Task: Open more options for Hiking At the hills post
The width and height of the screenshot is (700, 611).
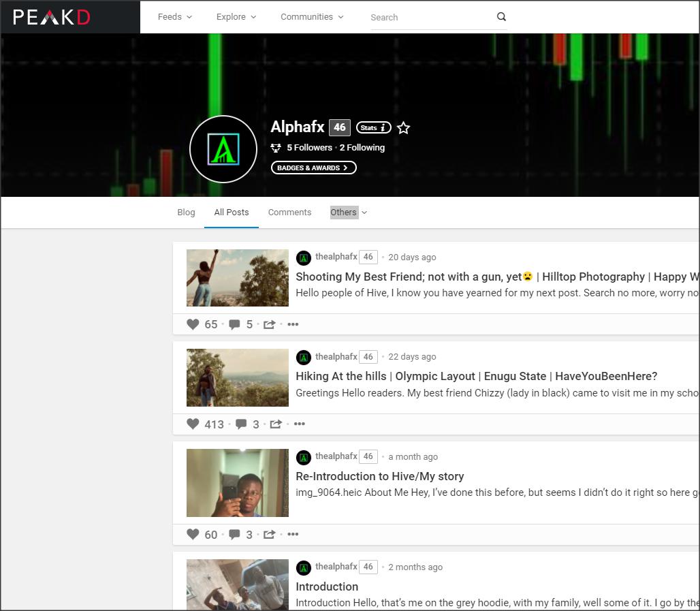Action: coord(300,424)
